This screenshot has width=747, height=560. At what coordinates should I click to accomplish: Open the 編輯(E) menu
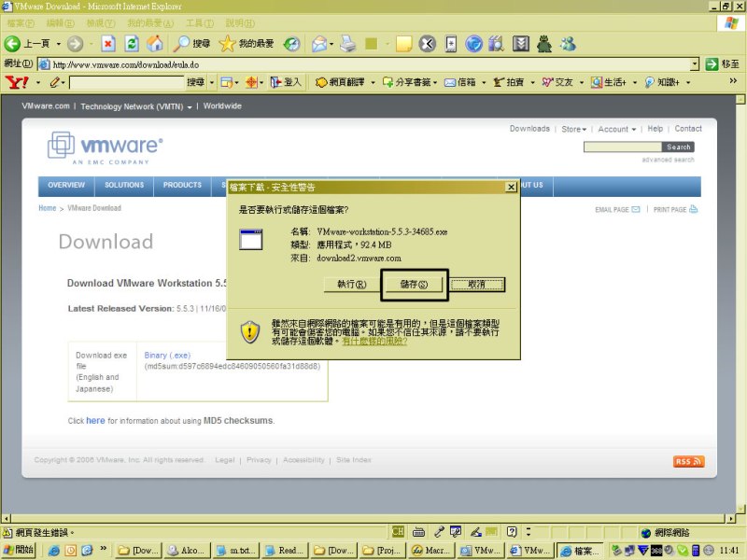click(x=61, y=22)
